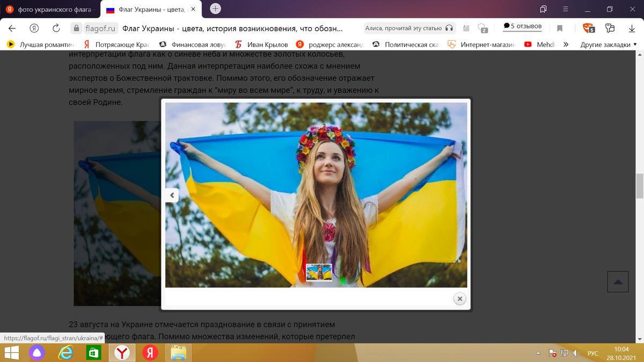This screenshot has height=362, width=644.
Task: Open the browser hamburger menu
Action: coord(565,9)
